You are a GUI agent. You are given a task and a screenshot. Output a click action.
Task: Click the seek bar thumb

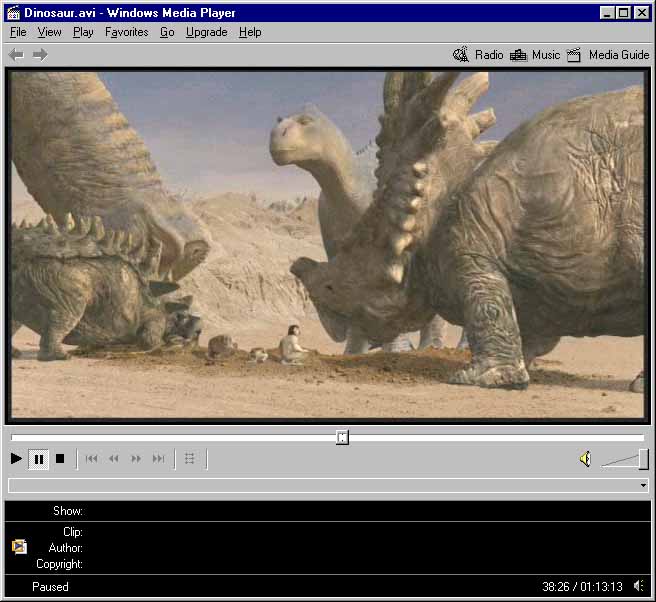(x=342, y=437)
